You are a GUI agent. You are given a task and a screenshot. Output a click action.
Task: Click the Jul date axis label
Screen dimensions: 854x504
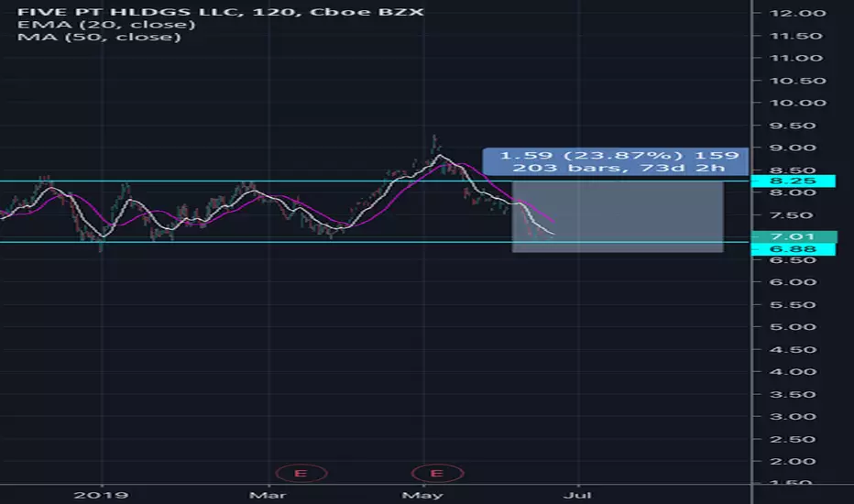pos(578,495)
